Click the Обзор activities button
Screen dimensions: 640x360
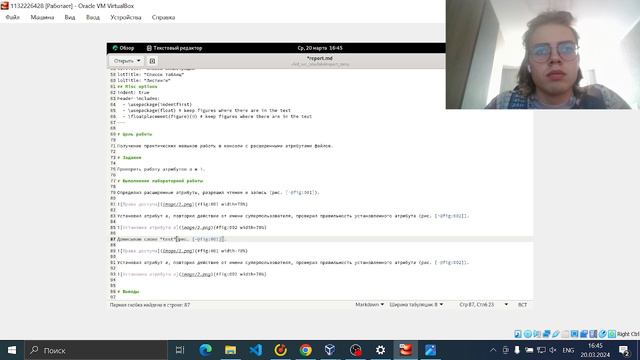123,48
